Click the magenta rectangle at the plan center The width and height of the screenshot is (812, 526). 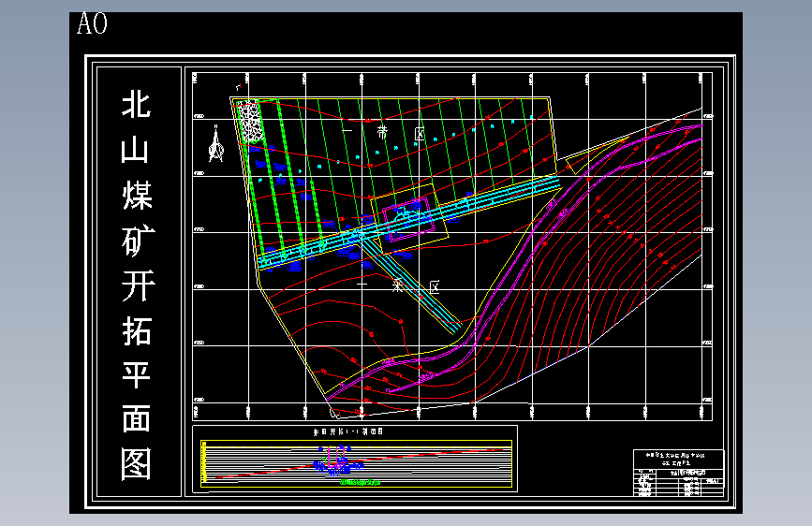pyautogui.click(x=408, y=220)
